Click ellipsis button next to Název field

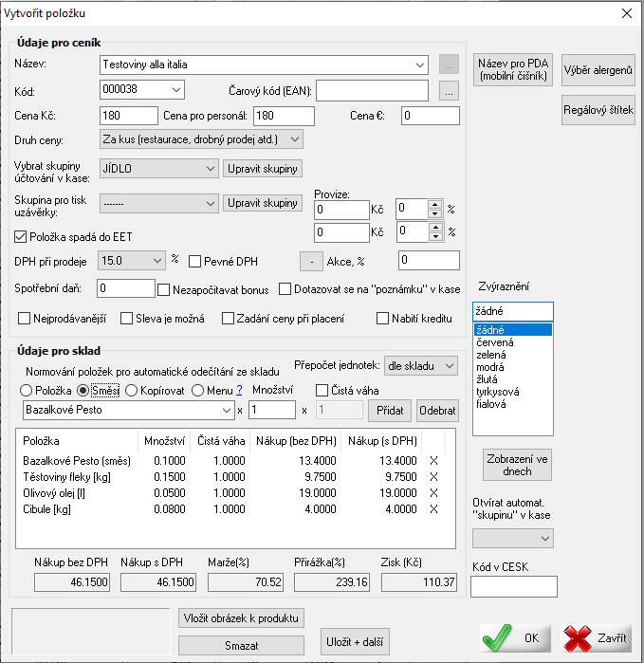pyautogui.click(x=450, y=64)
